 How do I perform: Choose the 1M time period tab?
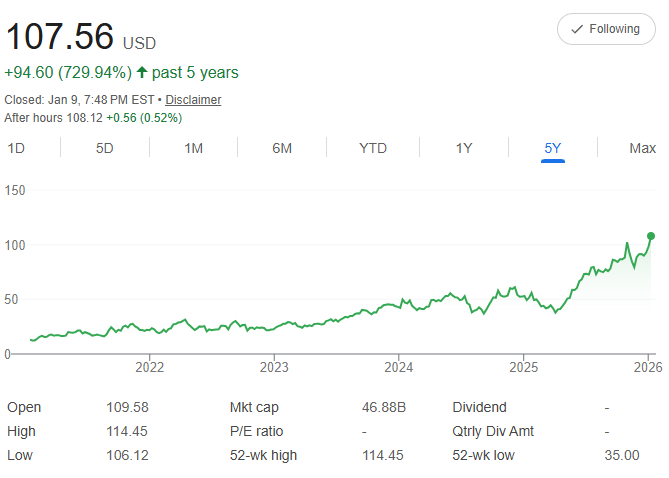(x=193, y=148)
